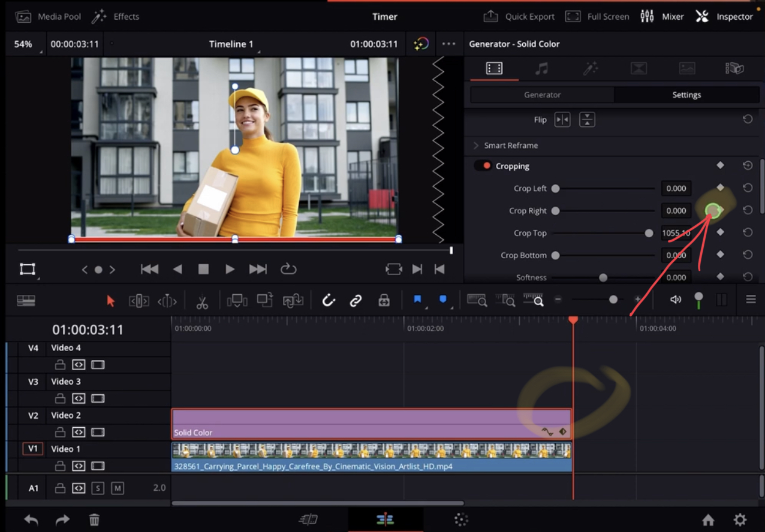765x532 pixels.
Task: Click the Crop Top slider handle
Action: [x=649, y=233]
